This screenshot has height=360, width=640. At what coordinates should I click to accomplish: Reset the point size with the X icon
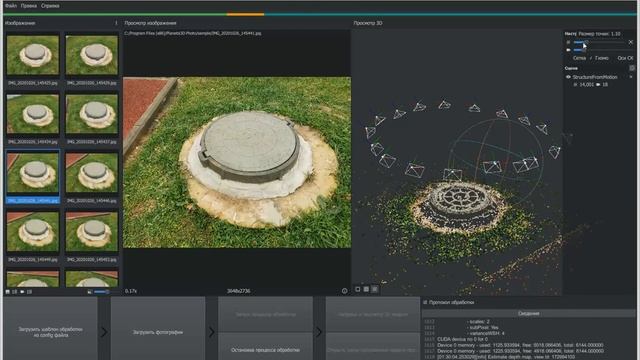(631, 42)
